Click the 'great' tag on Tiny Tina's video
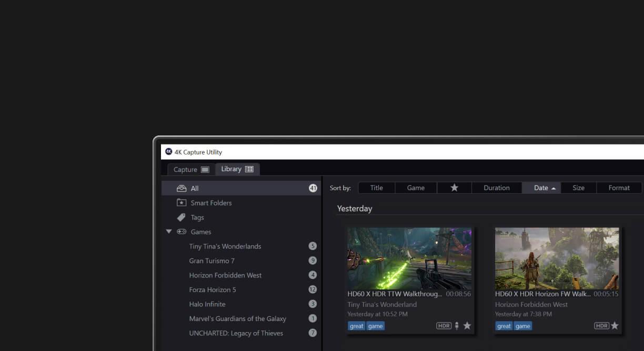This screenshot has width=644, height=351. pos(356,326)
